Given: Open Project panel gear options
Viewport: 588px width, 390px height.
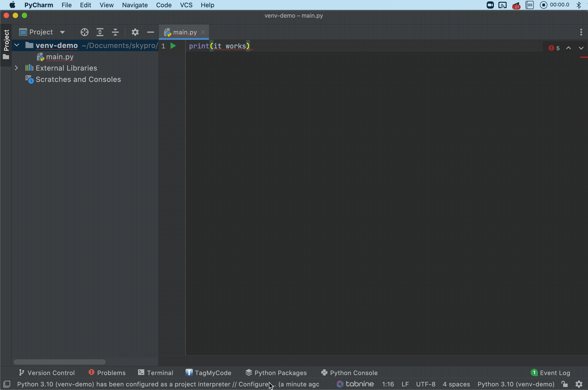Looking at the screenshot, I should [135, 32].
